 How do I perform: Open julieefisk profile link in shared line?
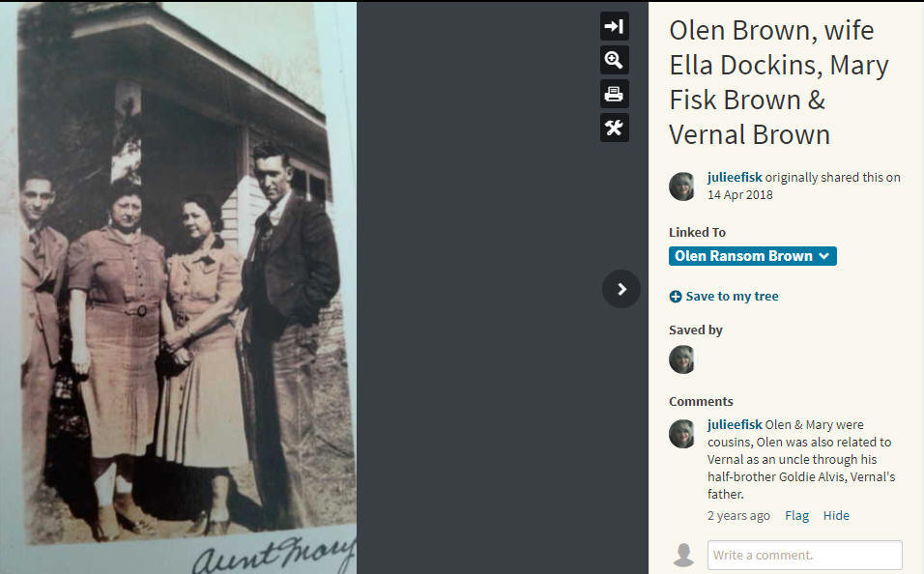pos(735,177)
